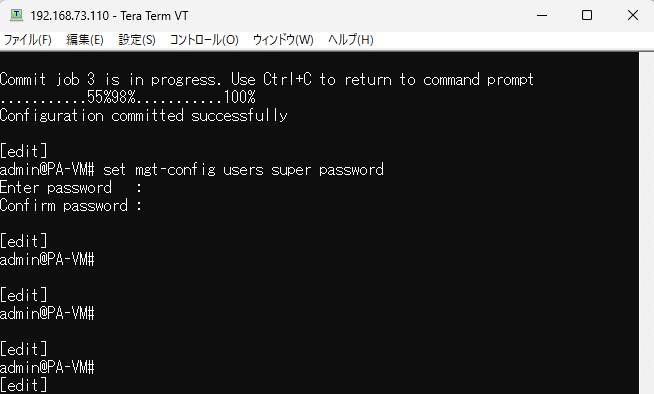654x394 pixels.
Task: Click the 'set mgt-config users super password' command
Action: coord(243,170)
